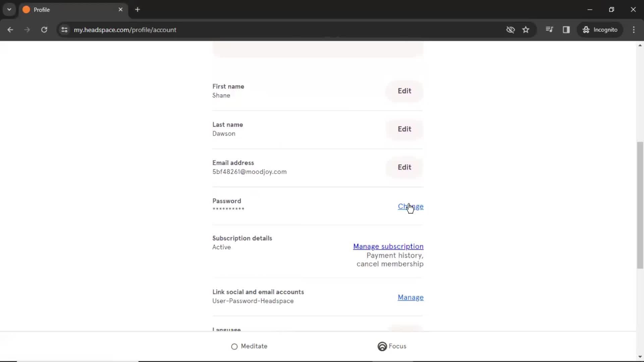Close the Profile tab

tap(120, 9)
